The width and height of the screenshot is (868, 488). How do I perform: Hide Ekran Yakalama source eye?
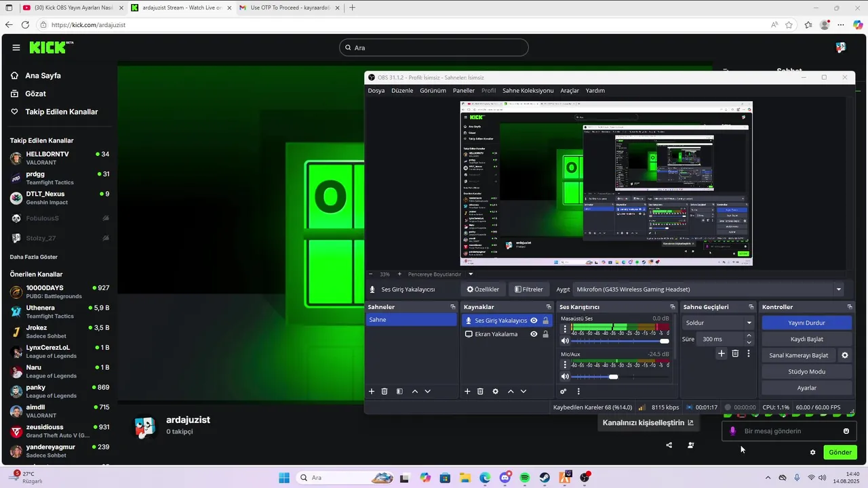click(x=534, y=334)
